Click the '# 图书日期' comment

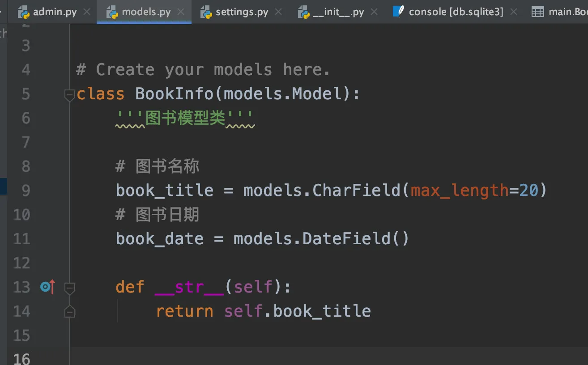[158, 215]
